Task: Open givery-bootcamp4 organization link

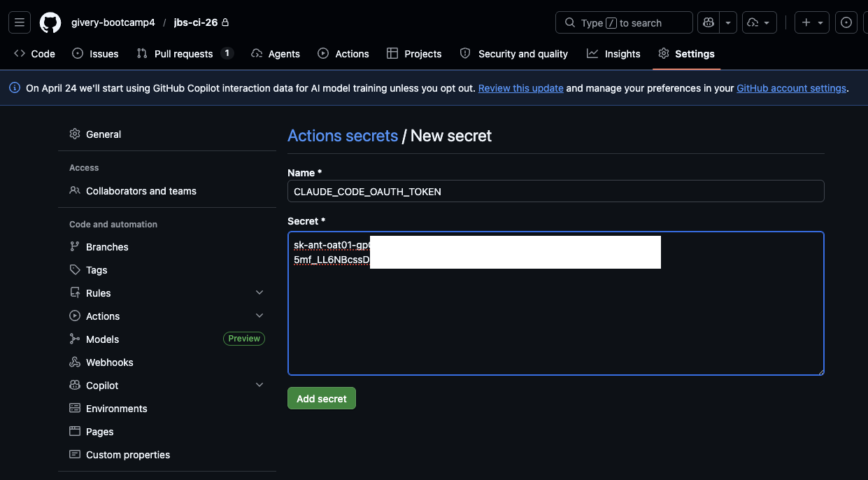Action: (x=113, y=22)
